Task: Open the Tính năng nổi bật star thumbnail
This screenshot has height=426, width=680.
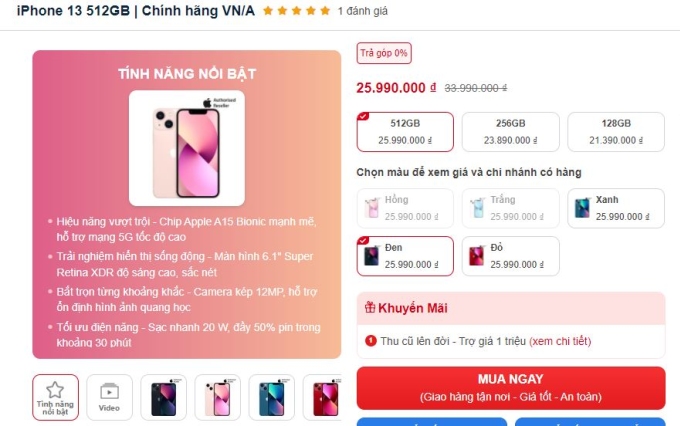Action: tap(56, 397)
